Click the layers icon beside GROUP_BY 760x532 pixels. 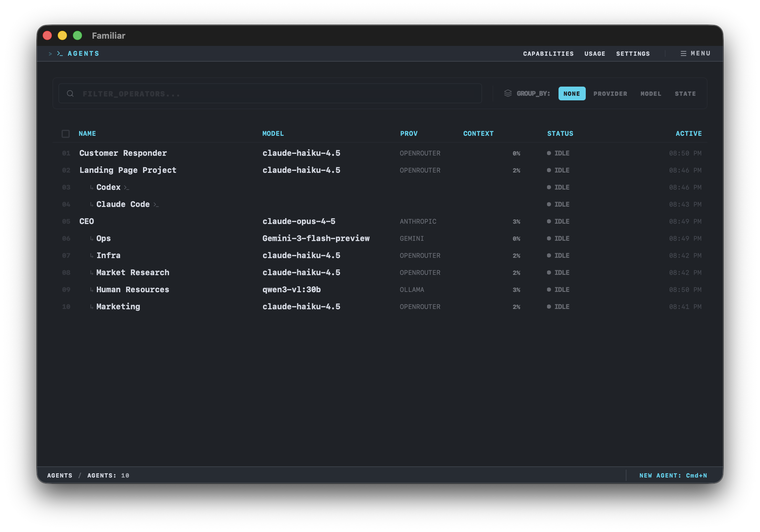pyautogui.click(x=508, y=93)
